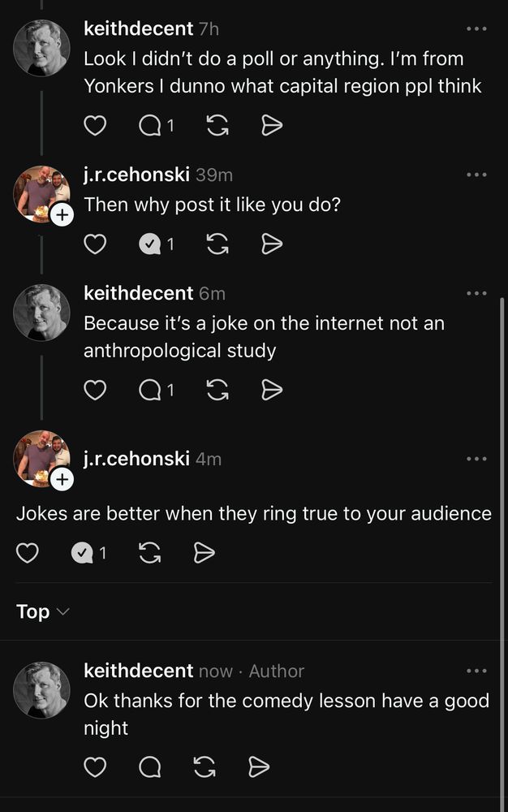Image resolution: width=508 pixels, height=812 pixels.
Task: Toggle like on the newest author reply
Action: tap(95, 767)
